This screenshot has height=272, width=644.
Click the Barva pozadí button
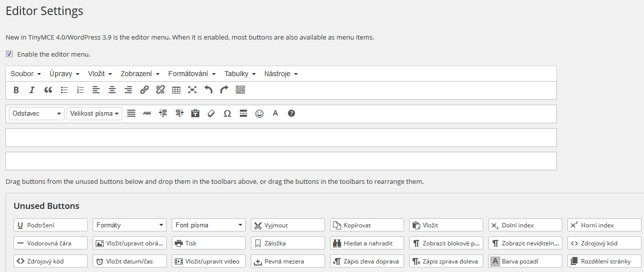tap(525, 261)
